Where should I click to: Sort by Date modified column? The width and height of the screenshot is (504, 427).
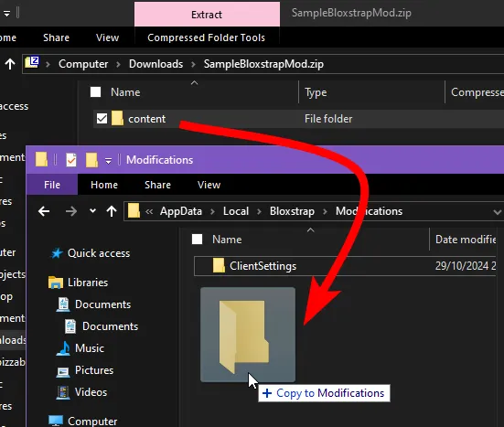tap(466, 240)
